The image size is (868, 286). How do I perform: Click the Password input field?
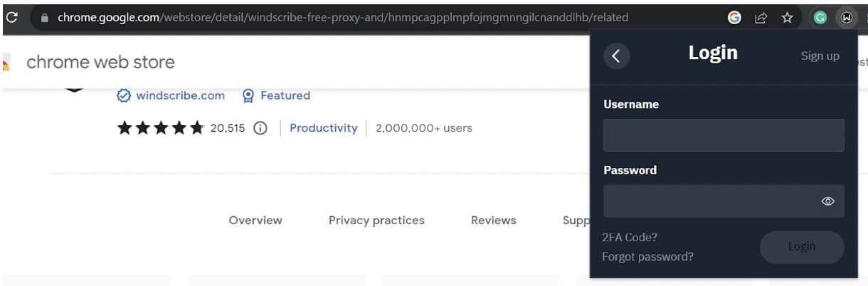[724, 201]
